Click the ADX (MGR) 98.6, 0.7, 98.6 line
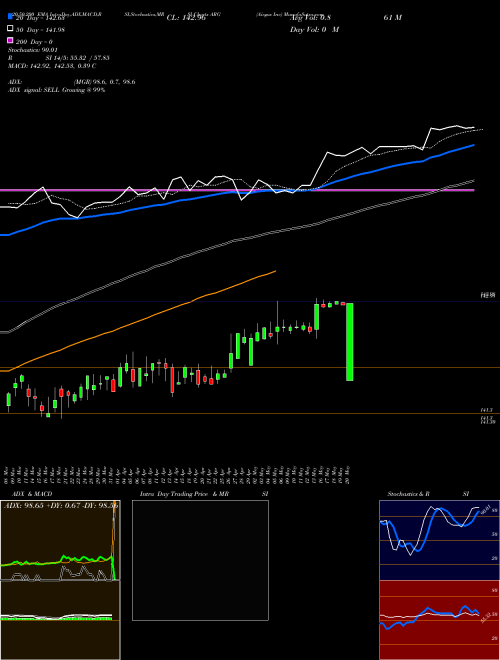The image size is (500, 660). [x=72, y=82]
